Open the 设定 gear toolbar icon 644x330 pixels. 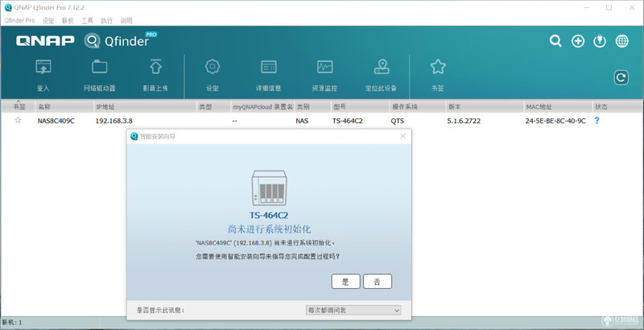pyautogui.click(x=213, y=67)
